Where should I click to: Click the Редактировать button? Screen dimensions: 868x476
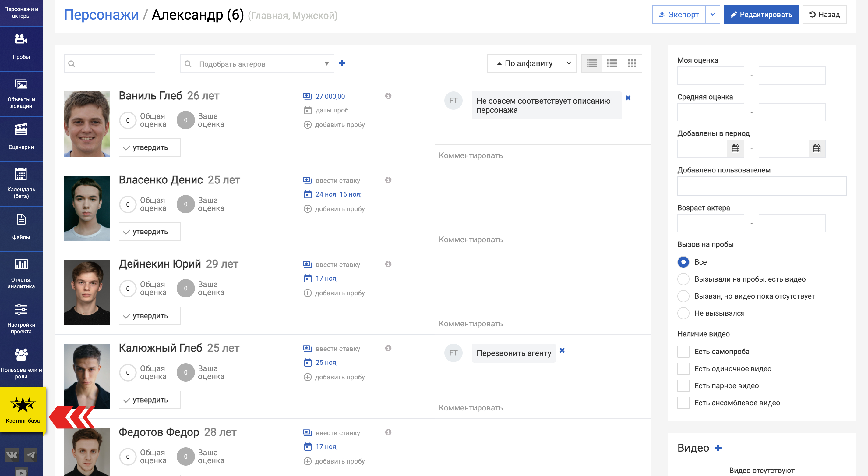(x=761, y=15)
